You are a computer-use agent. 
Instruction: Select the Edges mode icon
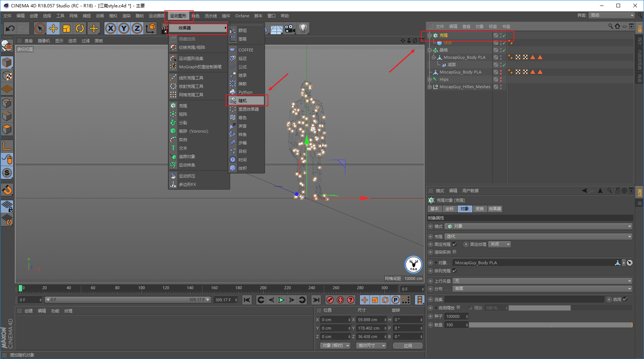(x=7, y=116)
